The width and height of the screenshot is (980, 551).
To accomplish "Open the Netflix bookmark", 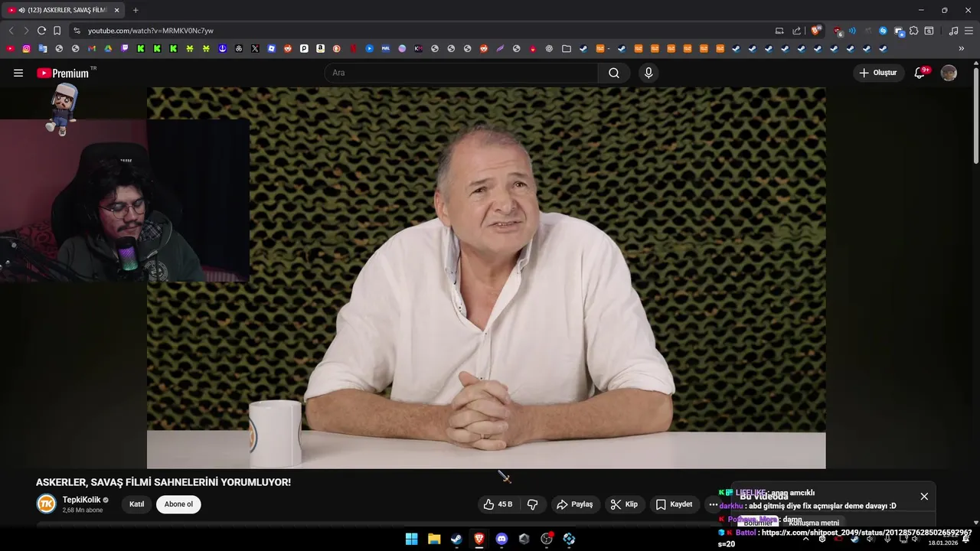I will click(x=353, y=48).
